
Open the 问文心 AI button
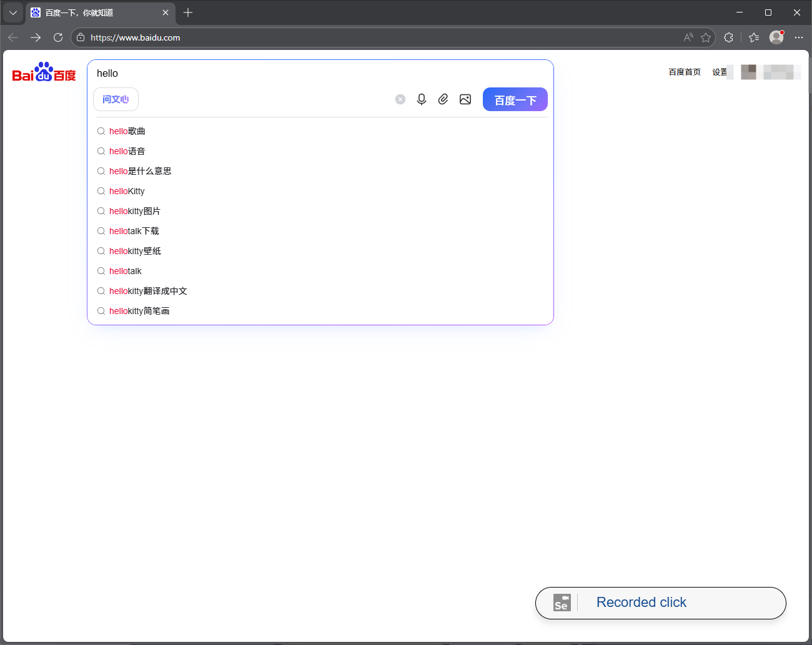(x=116, y=99)
